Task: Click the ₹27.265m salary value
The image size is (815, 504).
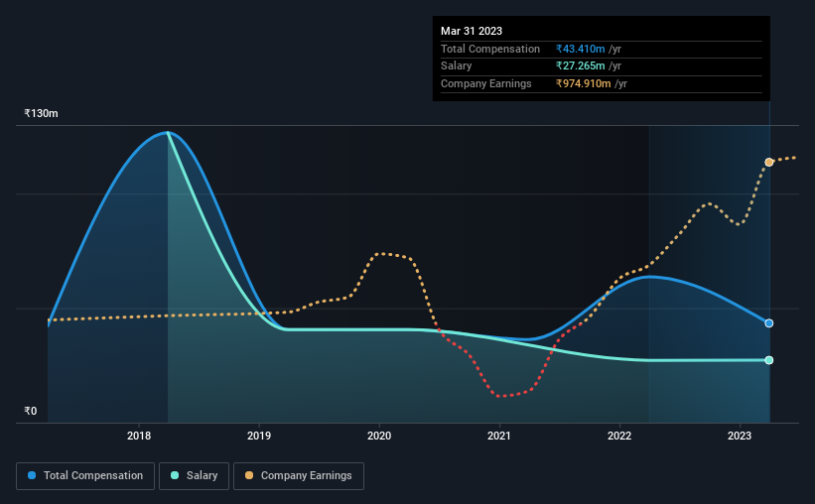Action: click(x=580, y=66)
